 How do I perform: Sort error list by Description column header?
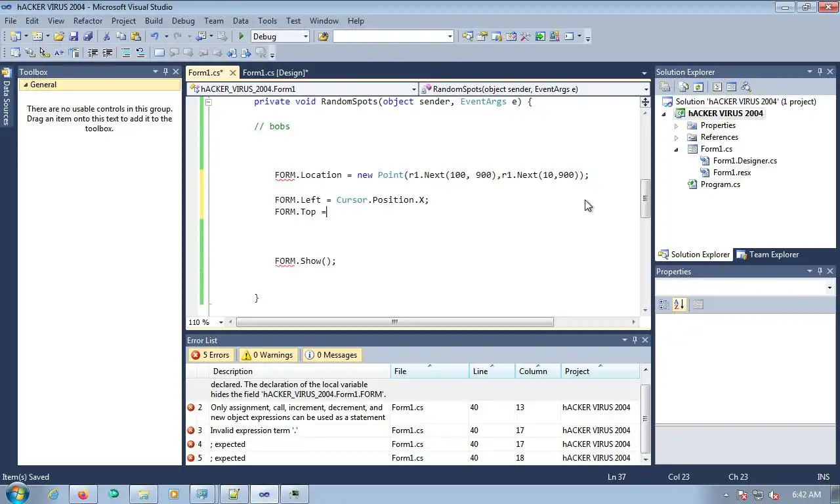click(300, 371)
